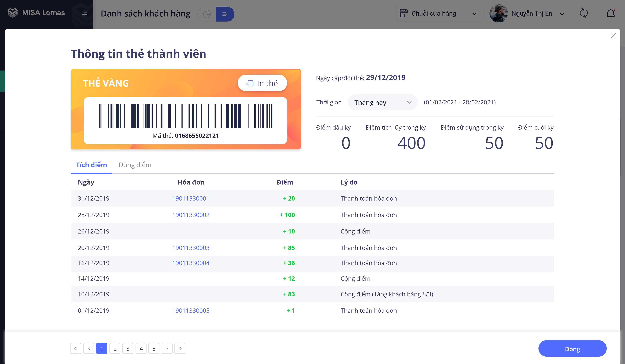Click the store chain shop icon
625x364 pixels.
[404, 13]
